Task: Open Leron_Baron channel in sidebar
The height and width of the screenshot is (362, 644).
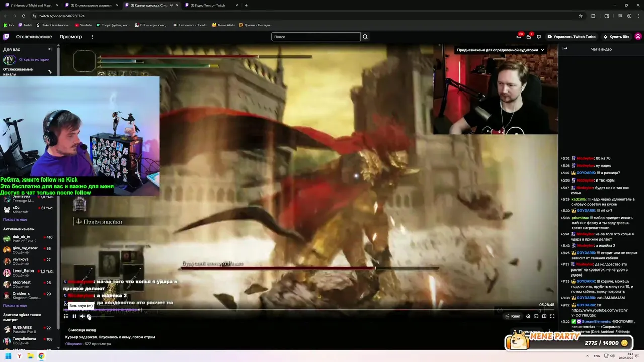Action: pyautogui.click(x=29, y=273)
